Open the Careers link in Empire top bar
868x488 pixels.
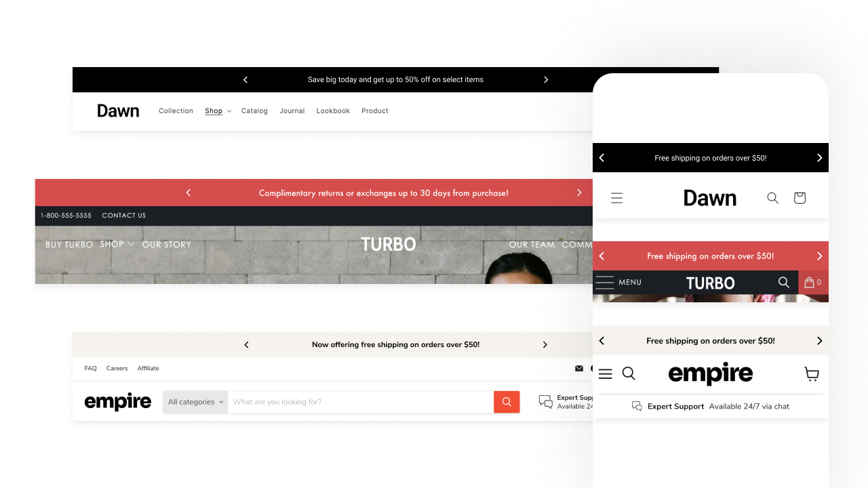coord(117,369)
